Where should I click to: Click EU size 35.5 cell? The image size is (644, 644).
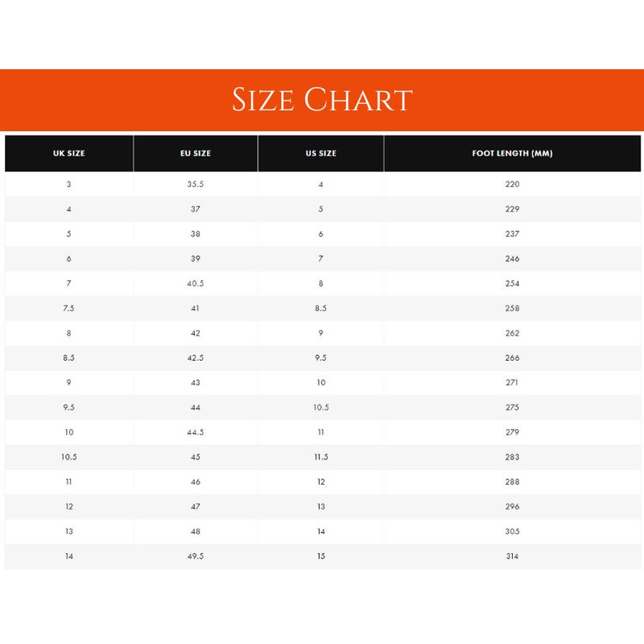pyautogui.click(x=196, y=184)
